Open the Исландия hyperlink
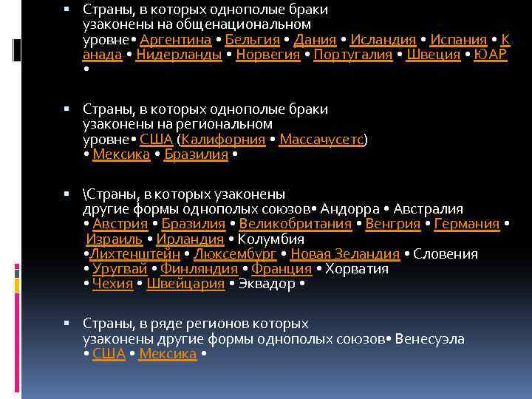This screenshot has height=399, width=532. tap(383, 40)
